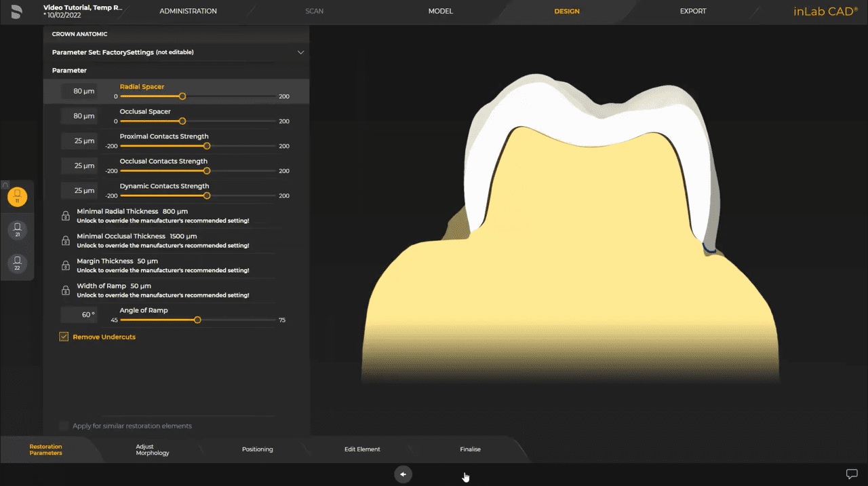Select restoration tooth 22 in the sidebar
Image resolution: width=868 pixels, height=486 pixels.
point(17,263)
